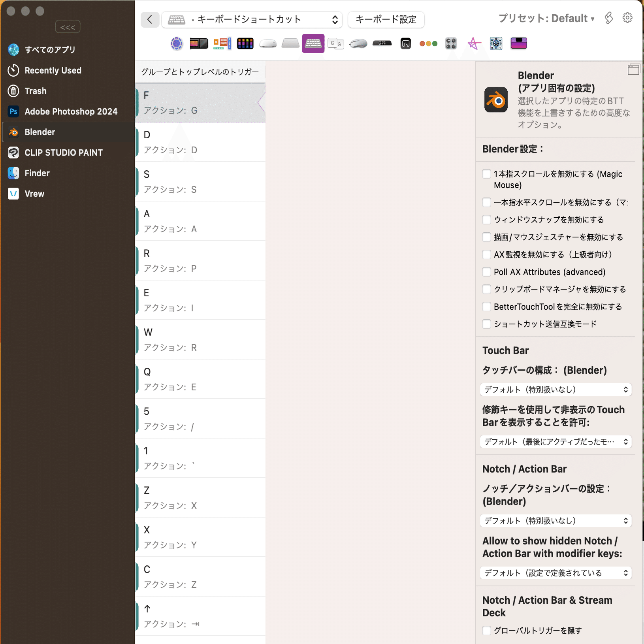Select the Stream Deck grid icon
644x644 pixels.
tap(245, 43)
